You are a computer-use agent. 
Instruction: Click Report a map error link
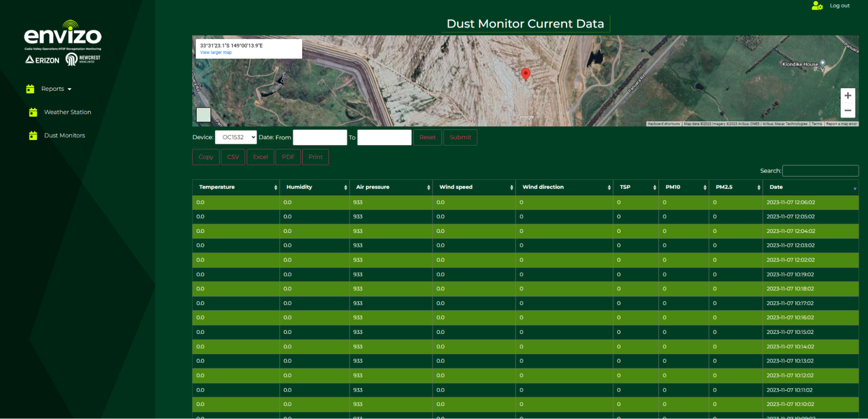841,124
